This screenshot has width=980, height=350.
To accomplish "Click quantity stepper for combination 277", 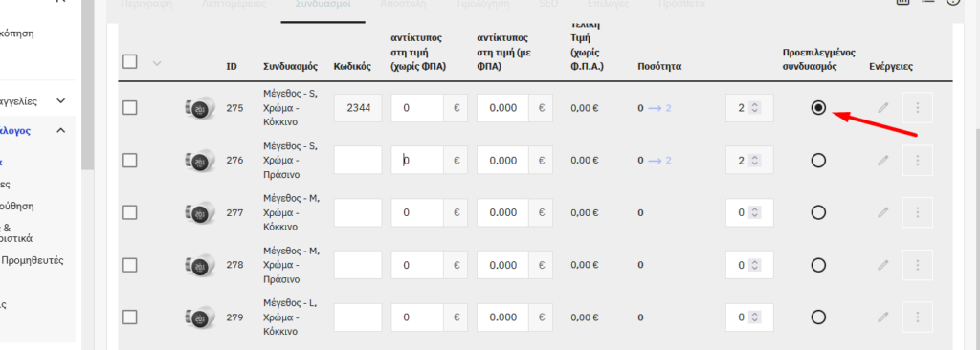I will (x=754, y=212).
